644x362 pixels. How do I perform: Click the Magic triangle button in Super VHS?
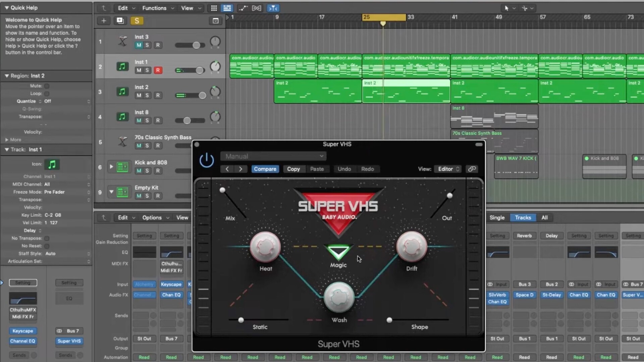pyautogui.click(x=338, y=252)
